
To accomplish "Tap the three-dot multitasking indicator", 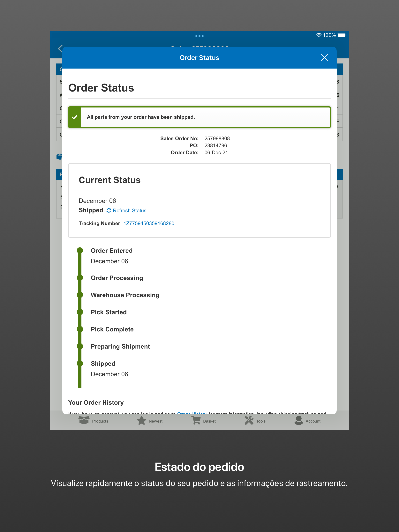I will coord(199,36).
